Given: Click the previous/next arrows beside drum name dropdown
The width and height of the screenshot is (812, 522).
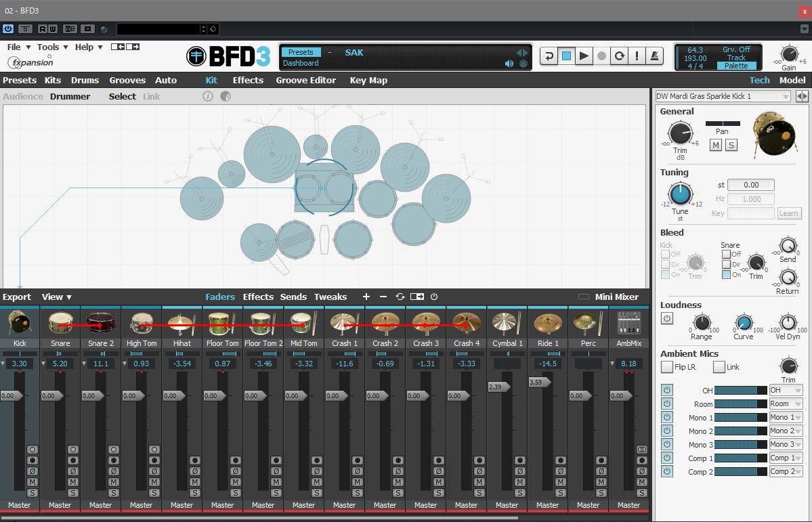Looking at the screenshot, I should (x=802, y=96).
